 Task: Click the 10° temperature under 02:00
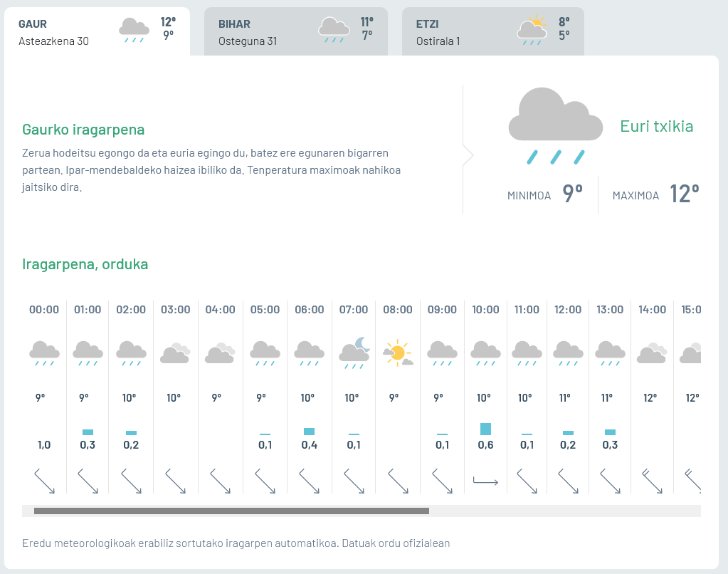(129, 398)
